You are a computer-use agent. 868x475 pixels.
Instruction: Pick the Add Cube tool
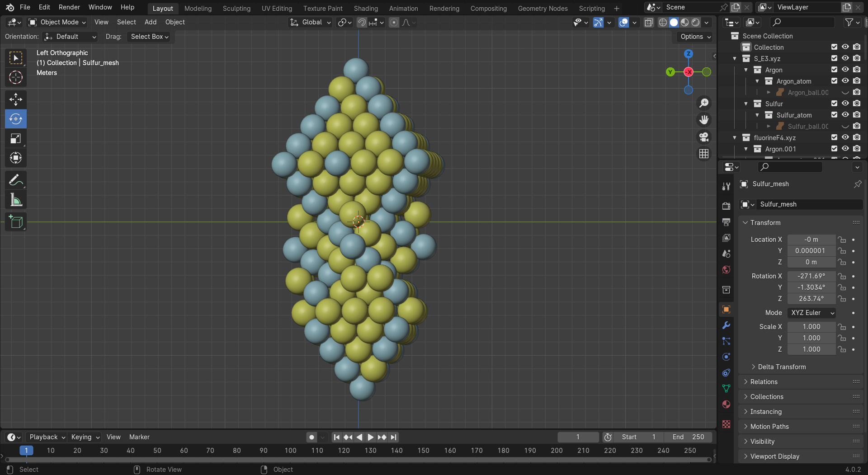16,222
